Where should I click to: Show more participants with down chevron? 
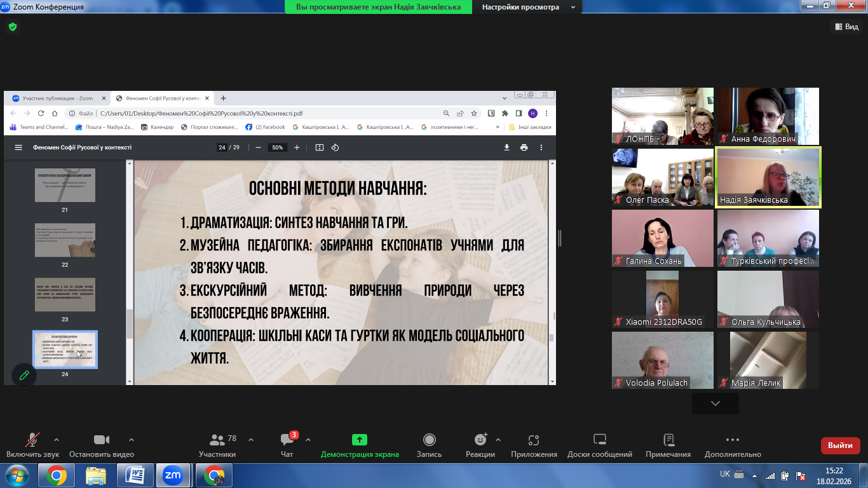click(715, 403)
